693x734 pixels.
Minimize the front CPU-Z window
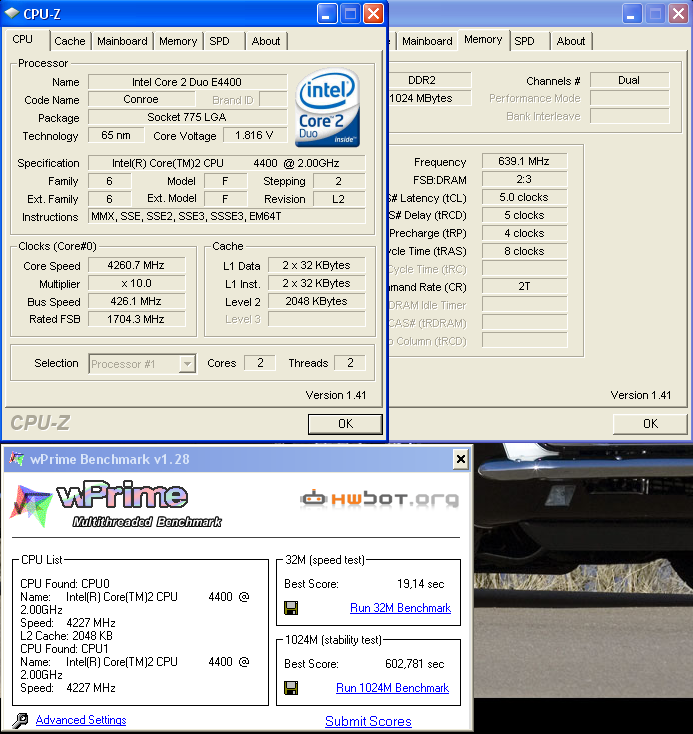(326, 14)
